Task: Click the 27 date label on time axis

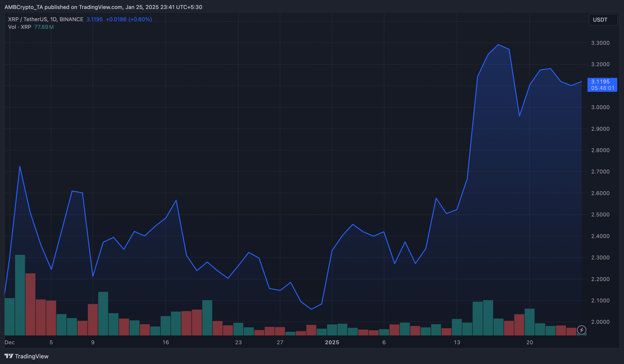Action: pos(280,343)
